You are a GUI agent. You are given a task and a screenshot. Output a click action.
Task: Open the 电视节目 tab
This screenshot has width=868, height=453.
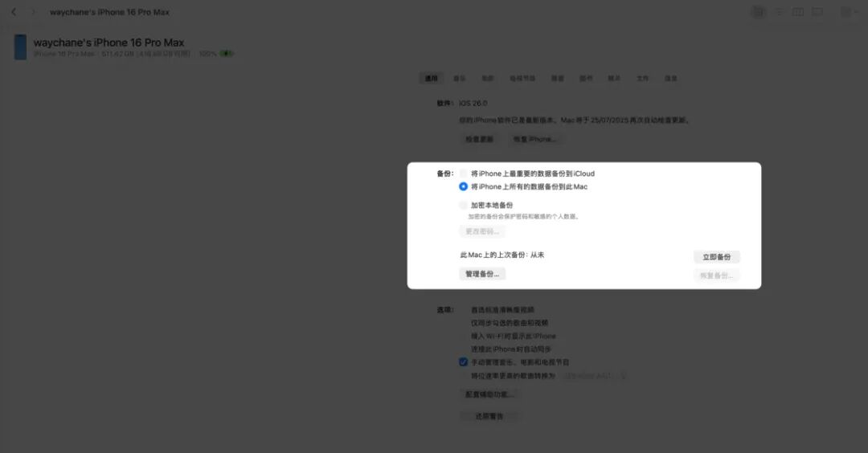coord(522,79)
